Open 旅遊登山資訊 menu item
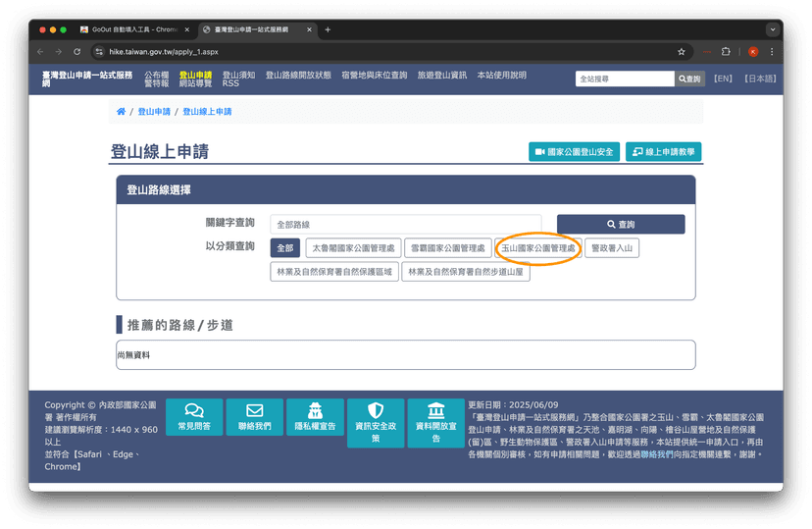Screen dimensions: 812x529 click(442, 76)
